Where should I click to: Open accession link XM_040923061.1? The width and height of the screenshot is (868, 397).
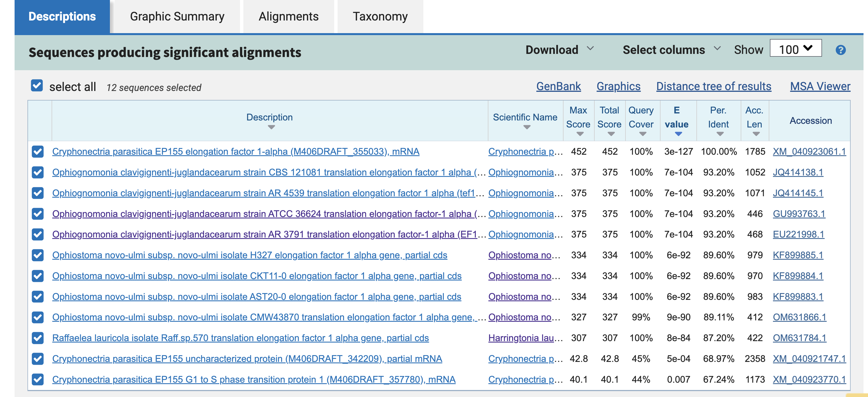point(809,152)
